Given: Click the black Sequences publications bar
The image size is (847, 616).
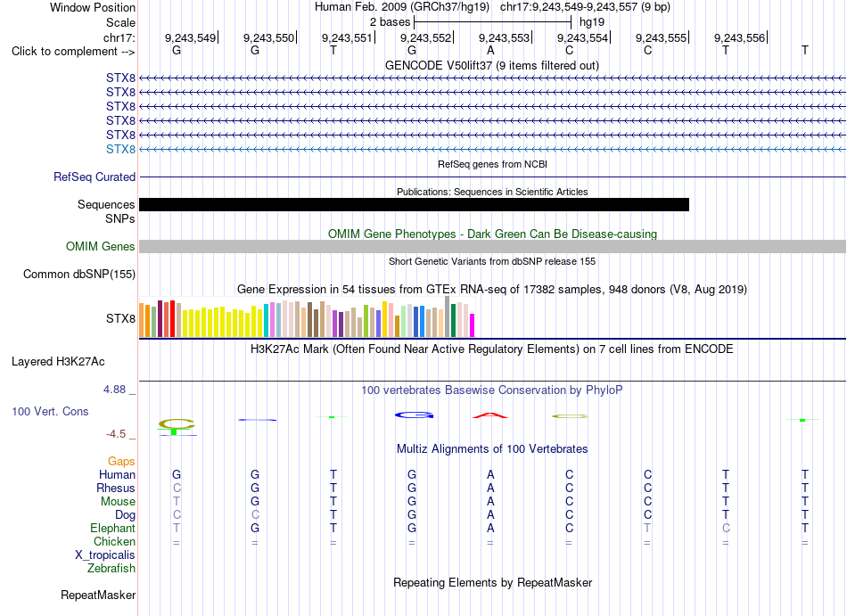Looking at the screenshot, I should 415,205.
